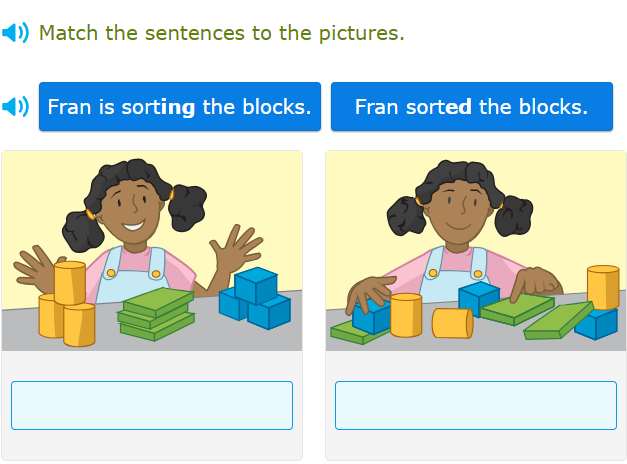
Task: Click Fran's hand pressing the green block
Action: [x=534, y=284]
